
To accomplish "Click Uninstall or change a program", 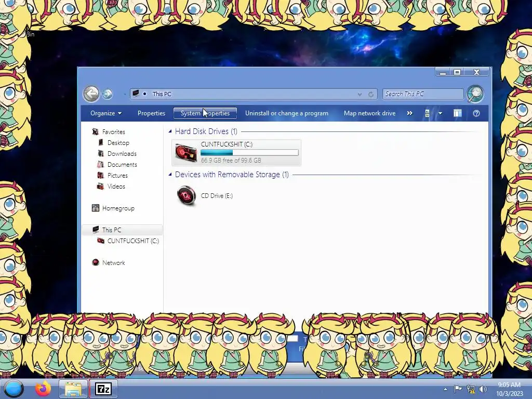I will pos(287,113).
